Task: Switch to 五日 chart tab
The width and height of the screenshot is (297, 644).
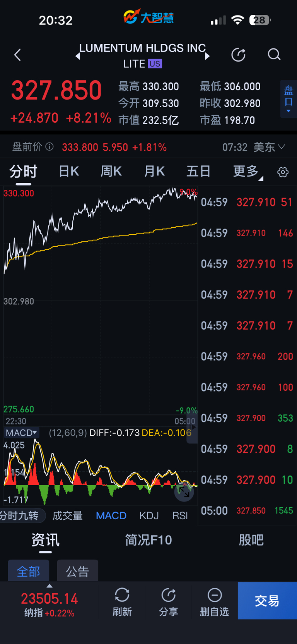Action: coord(198,171)
